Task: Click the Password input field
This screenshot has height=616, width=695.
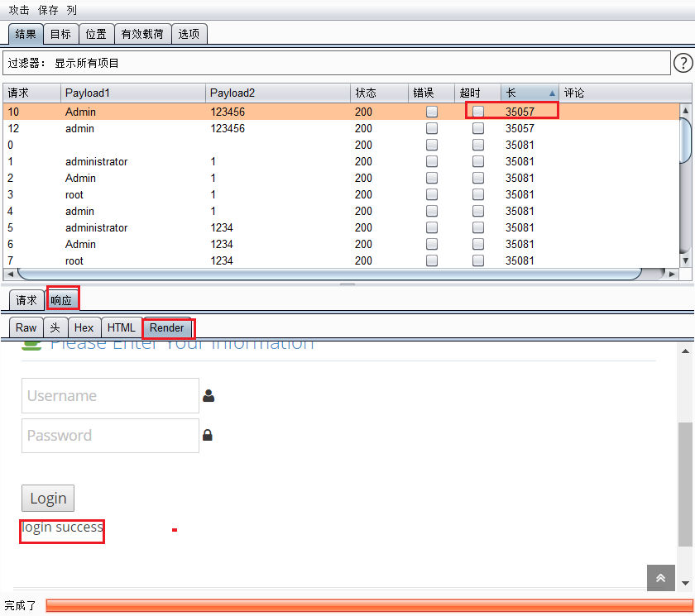Action: point(110,435)
